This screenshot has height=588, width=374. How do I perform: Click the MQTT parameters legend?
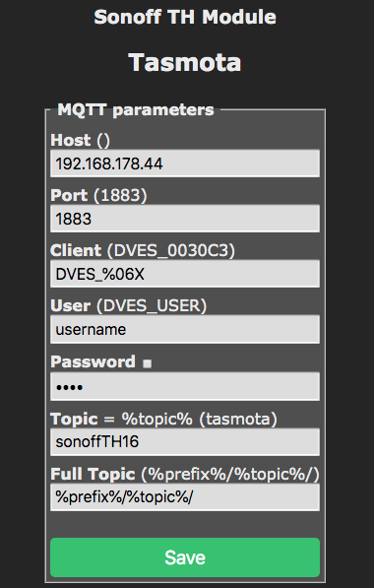[x=136, y=110]
